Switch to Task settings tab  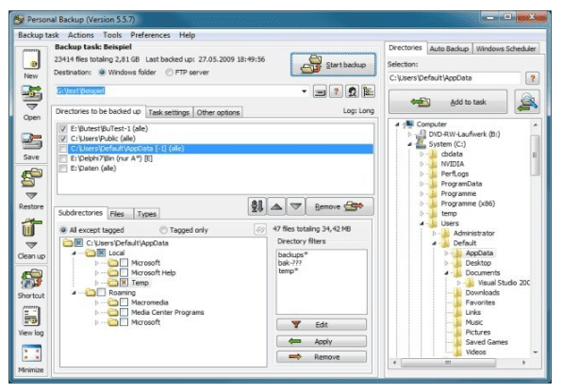pos(169,112)
